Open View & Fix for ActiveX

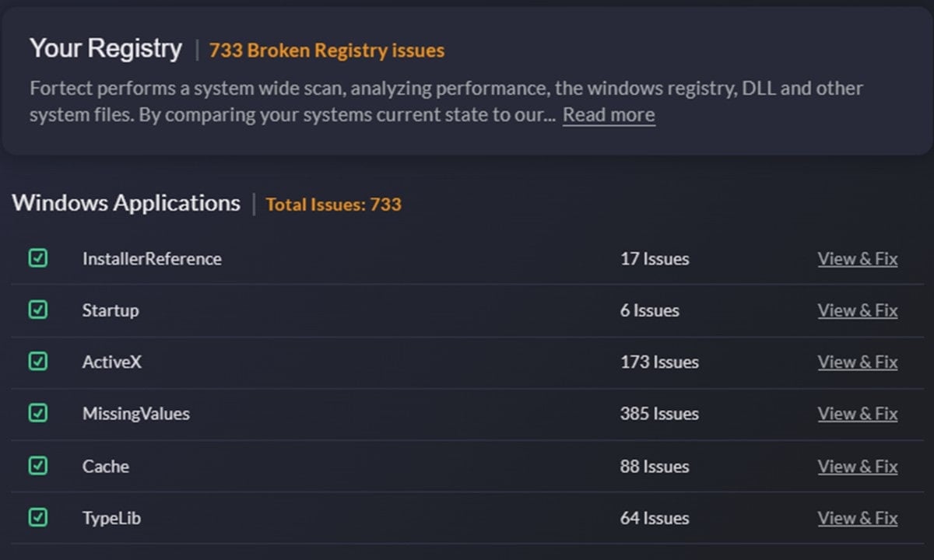pyautogui.click(x=858, y=362)
